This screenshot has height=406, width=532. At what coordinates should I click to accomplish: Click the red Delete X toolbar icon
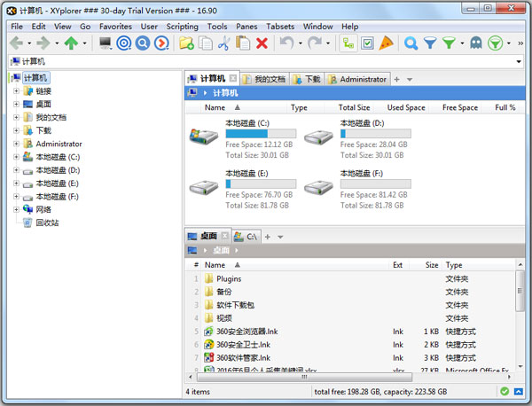click(x=262, y=43)
